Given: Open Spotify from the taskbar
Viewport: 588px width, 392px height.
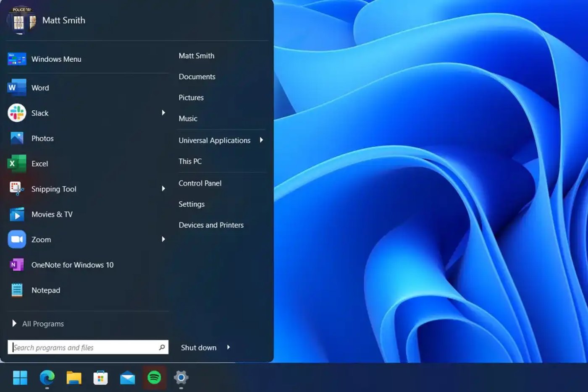Looking at the screenshot, I should [x=154, y=378].
